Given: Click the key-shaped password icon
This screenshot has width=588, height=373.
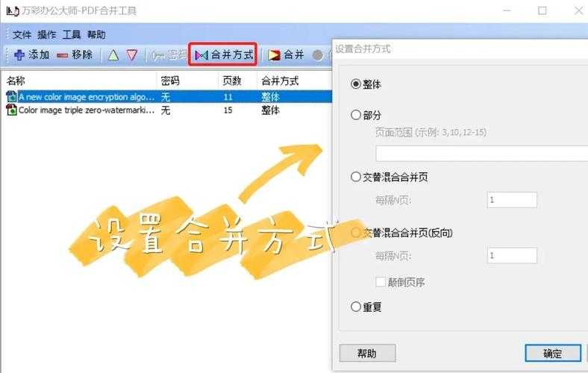Looking at the screenshot, I should pyautogui.click(x=158, y=55).
